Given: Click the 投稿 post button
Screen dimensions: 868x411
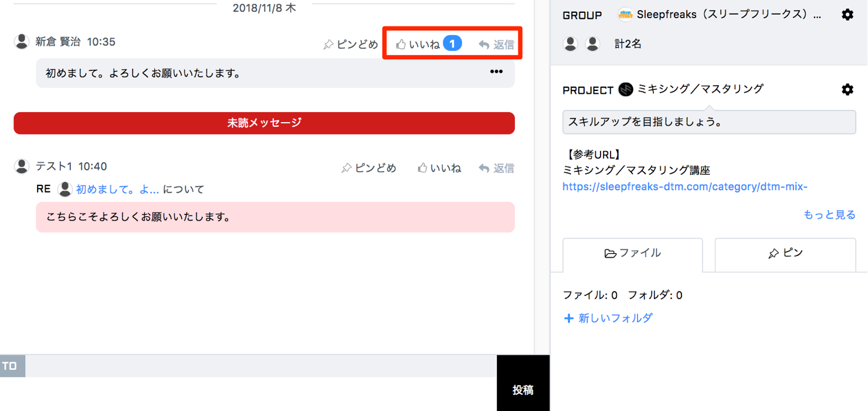Looking at the screenshot, I should [523, 383].
